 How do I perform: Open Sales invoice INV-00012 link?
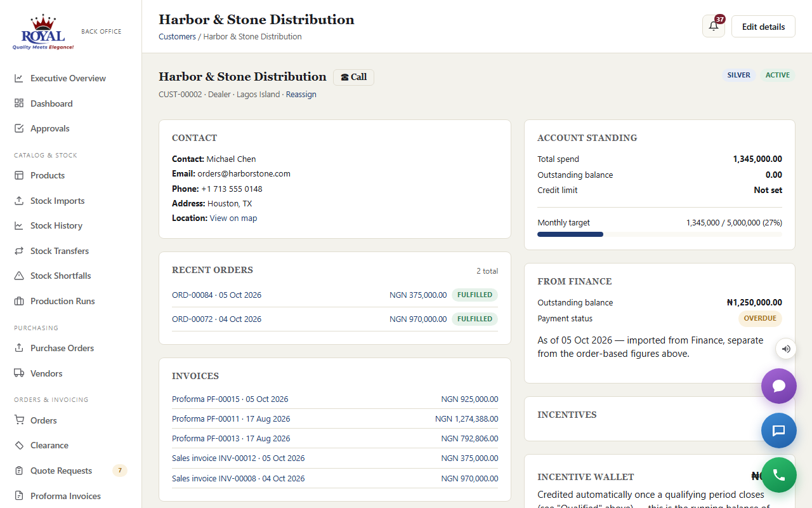238,458
